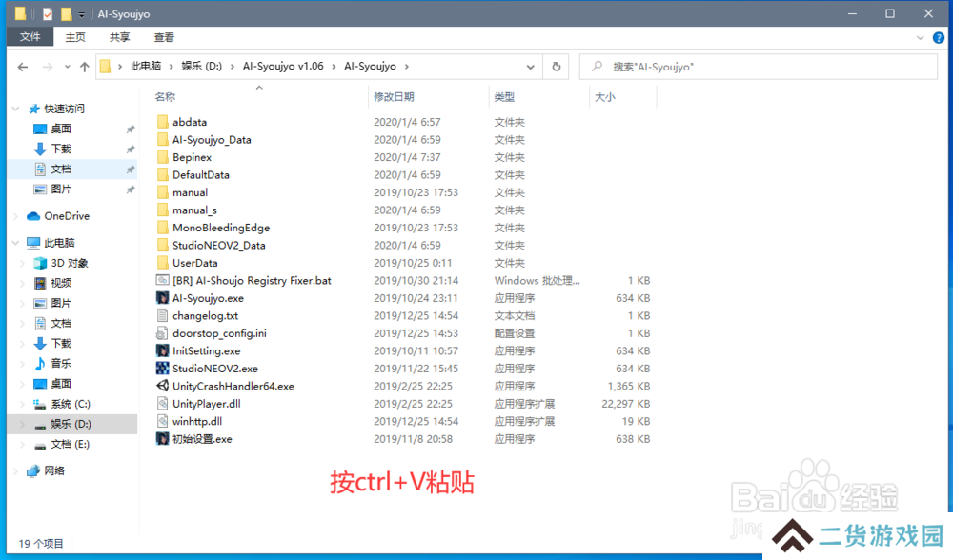The image size is (953, 560).
Task: Select the StudioNEOV2_Data folder name
Action: pos(219,246)
